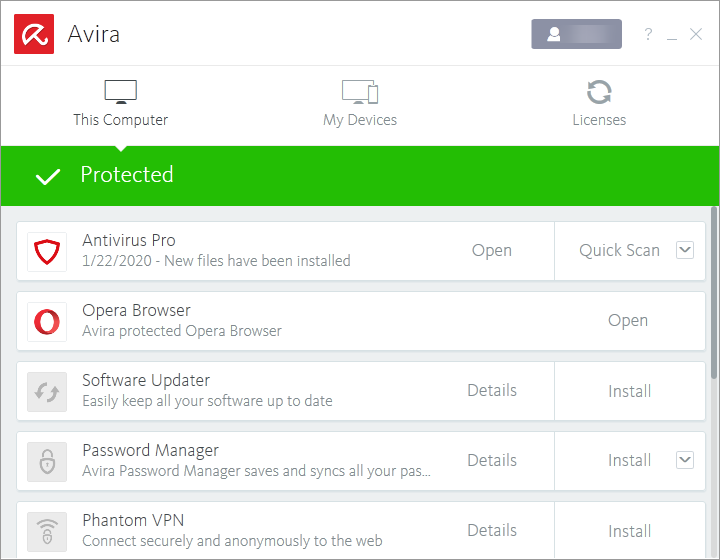Open Antivirus Pro
Screen dimensions: 720x560
[x=492, y=251]
